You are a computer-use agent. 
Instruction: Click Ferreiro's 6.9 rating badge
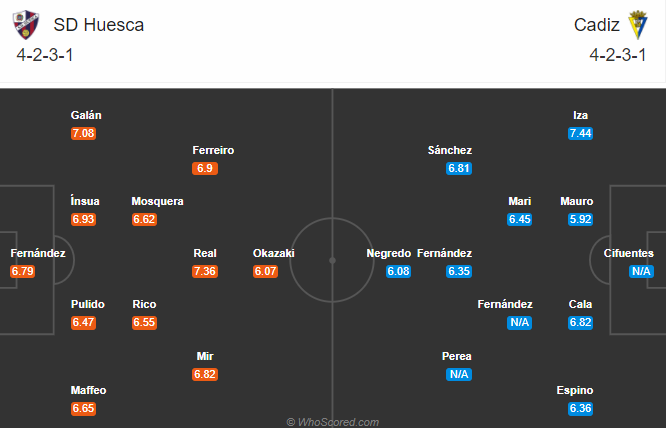(205, 168)
